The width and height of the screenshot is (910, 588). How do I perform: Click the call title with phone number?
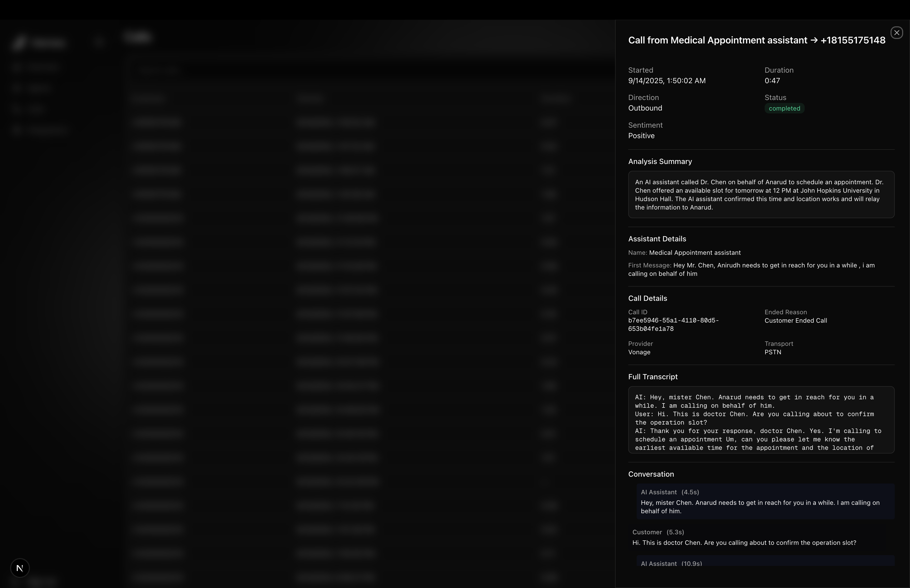tap(756, 41)
